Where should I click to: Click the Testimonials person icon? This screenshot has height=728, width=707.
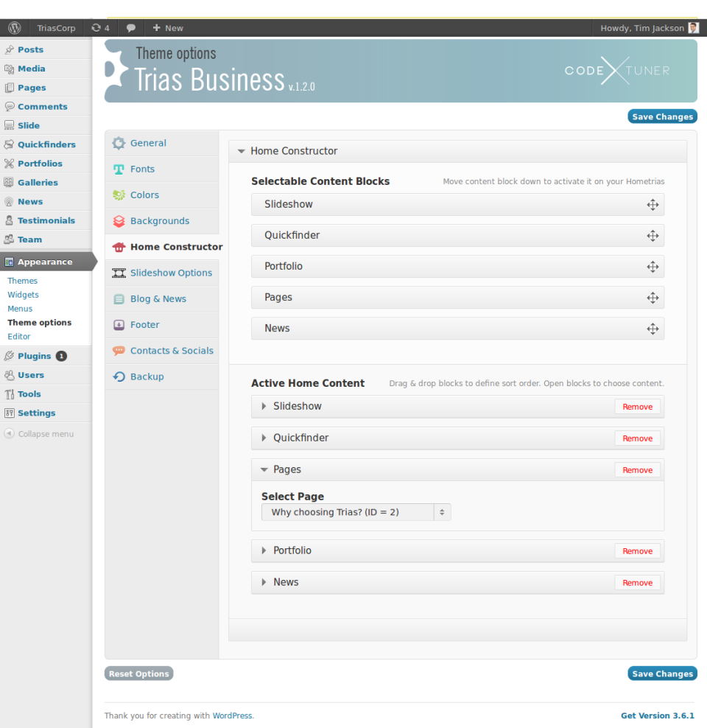tap(9, 221)
